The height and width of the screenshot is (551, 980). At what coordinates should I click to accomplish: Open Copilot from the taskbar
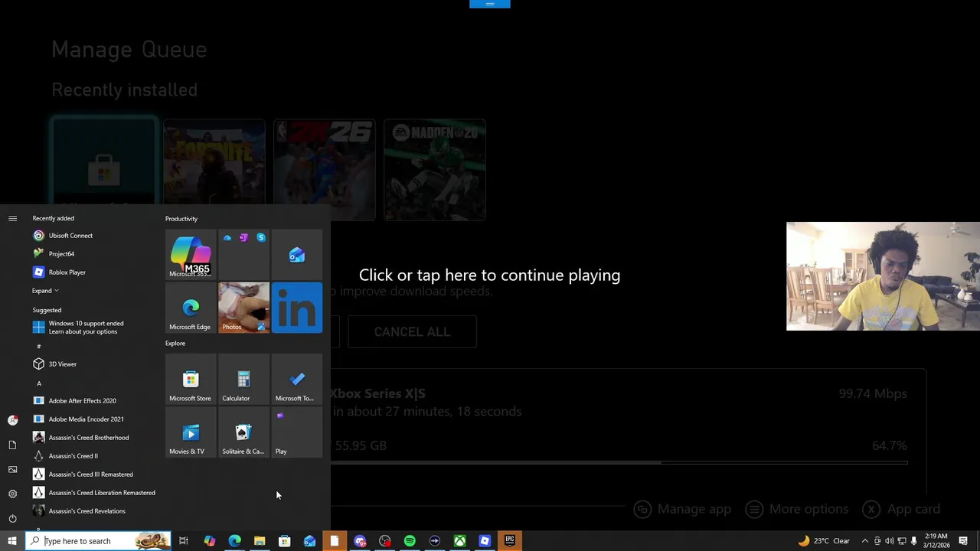tap(209, 541)
